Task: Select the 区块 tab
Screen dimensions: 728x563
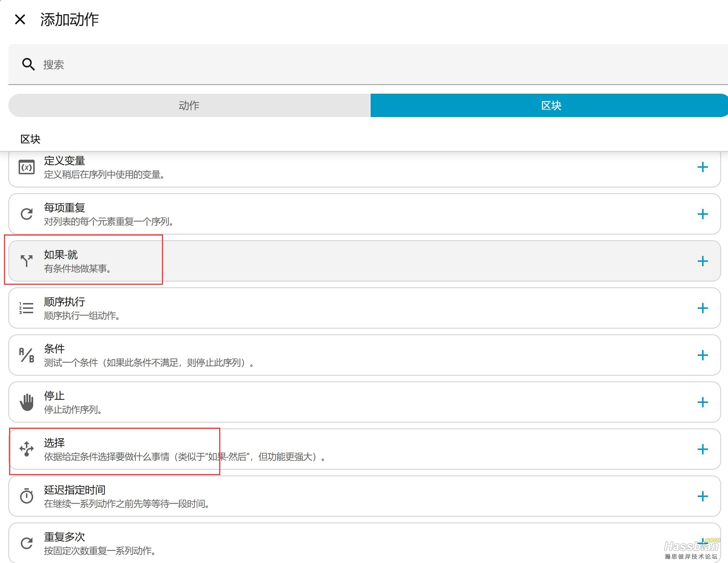Action: [550, 105]
